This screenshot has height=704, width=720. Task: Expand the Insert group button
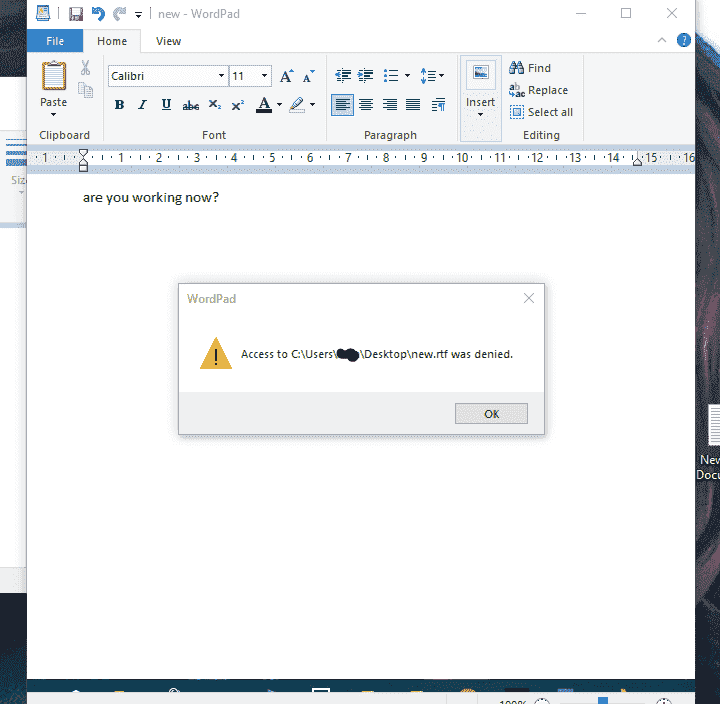(480, 98)
